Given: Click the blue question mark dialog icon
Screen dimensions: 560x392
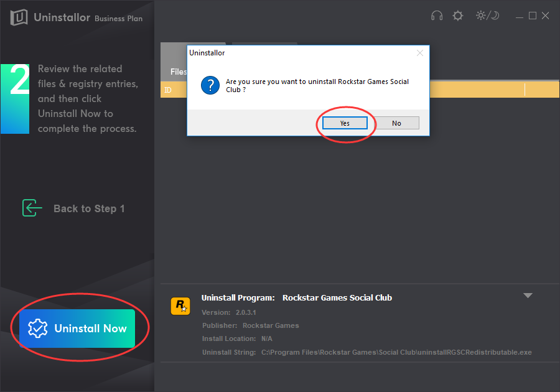Looking at the screenshot, I should click(210, 85).
